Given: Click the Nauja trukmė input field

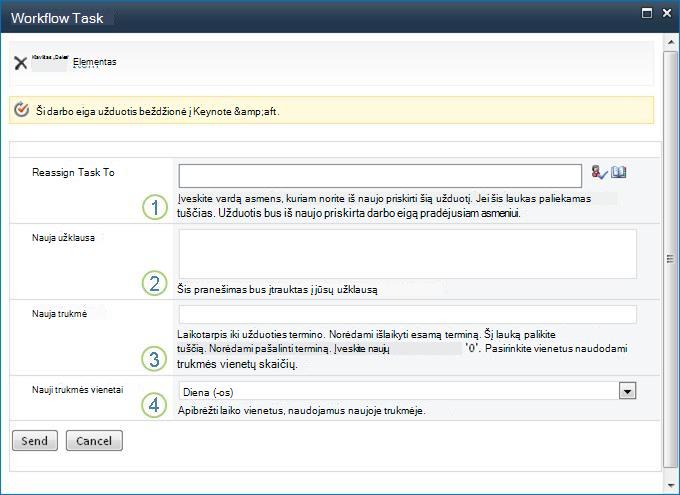Looking at the screenshot, I should [407, 314].
